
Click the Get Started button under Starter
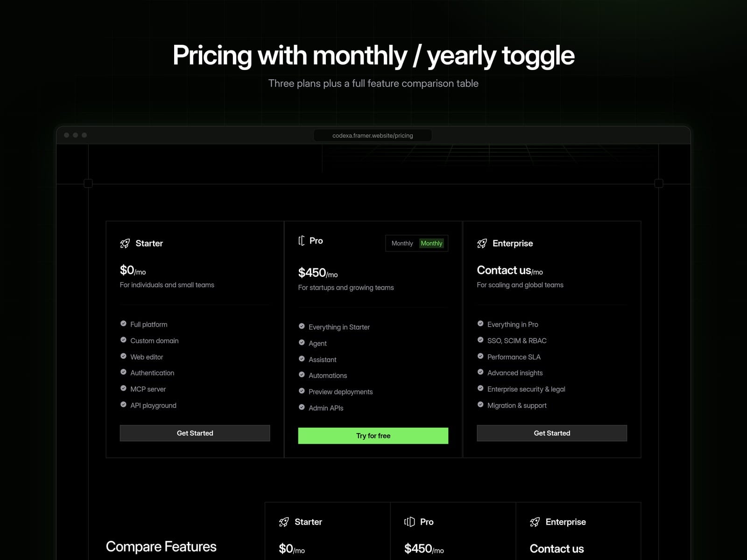click(195, 433)
